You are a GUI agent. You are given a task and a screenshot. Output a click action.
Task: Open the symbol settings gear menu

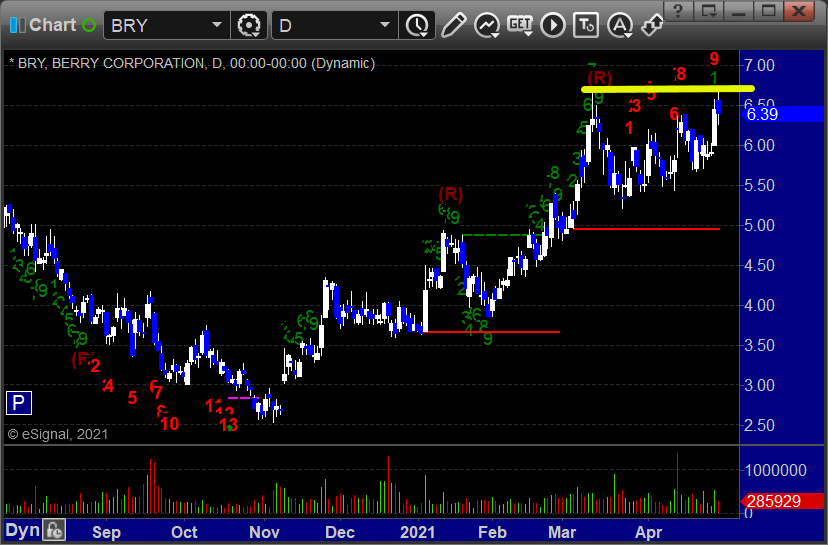(249, 25)
